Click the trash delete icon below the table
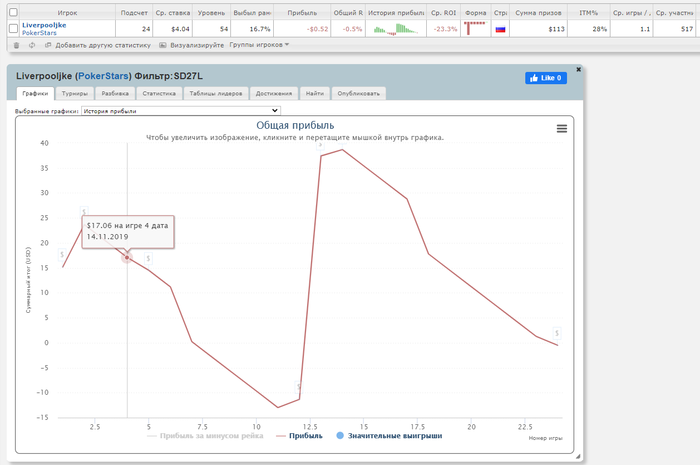This screenshot has height=465, width=700. coord(17,45)
